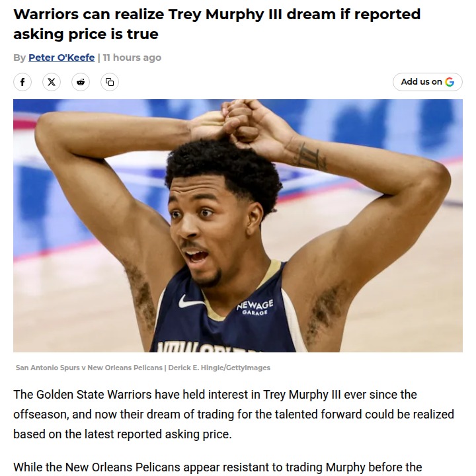Share article on Facebook
Screen dimensions: 476x476
click(x=22, y=82)
